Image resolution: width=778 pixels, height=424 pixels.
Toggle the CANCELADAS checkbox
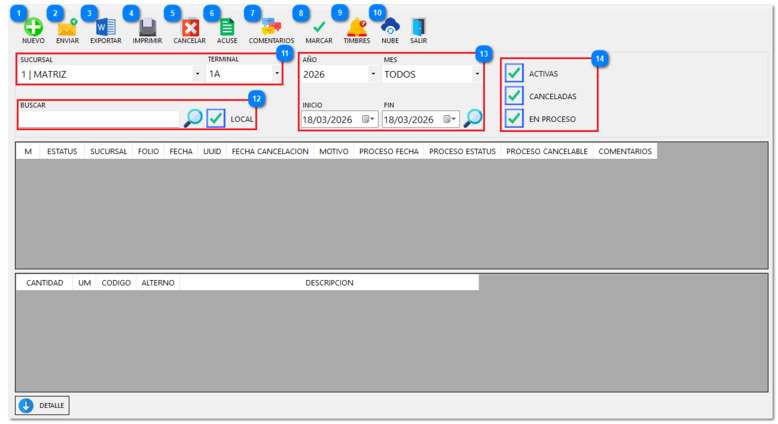click(x=514, y=95)
